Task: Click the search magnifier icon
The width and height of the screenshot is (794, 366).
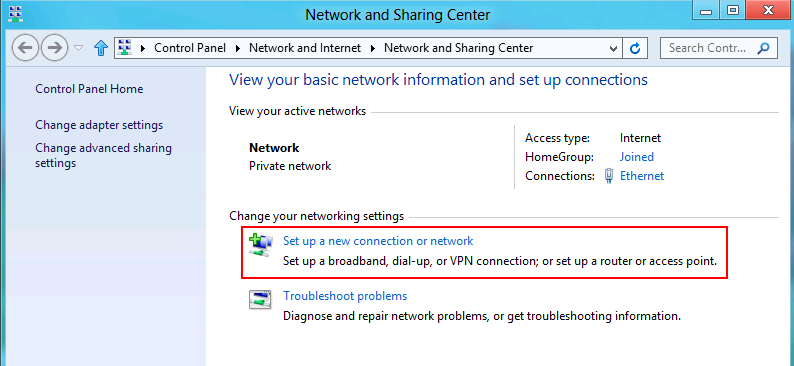Action: click(763, 48)
